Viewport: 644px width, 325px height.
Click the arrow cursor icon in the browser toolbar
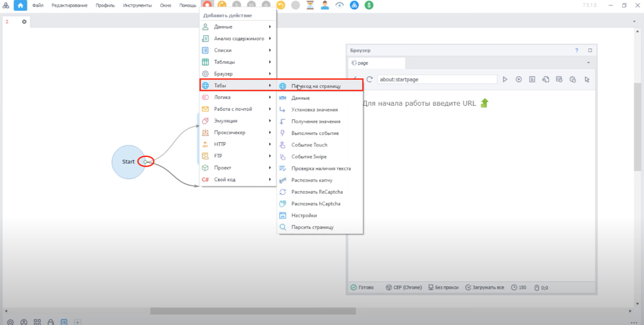587,79
